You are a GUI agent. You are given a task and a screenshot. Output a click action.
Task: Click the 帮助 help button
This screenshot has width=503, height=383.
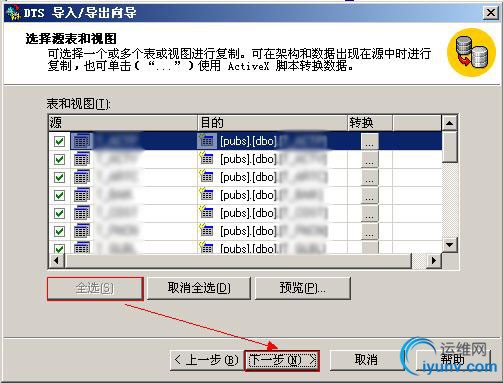(x=453, y=360)
